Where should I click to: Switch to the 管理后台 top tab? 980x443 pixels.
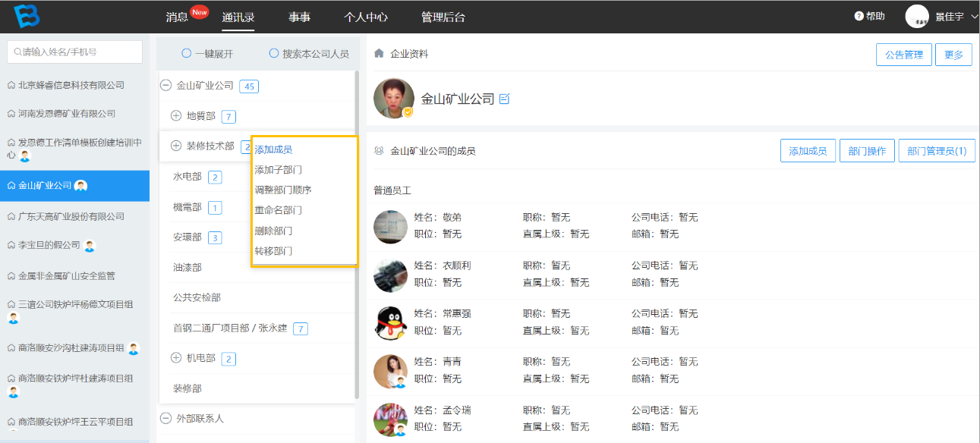click(443, 17)
